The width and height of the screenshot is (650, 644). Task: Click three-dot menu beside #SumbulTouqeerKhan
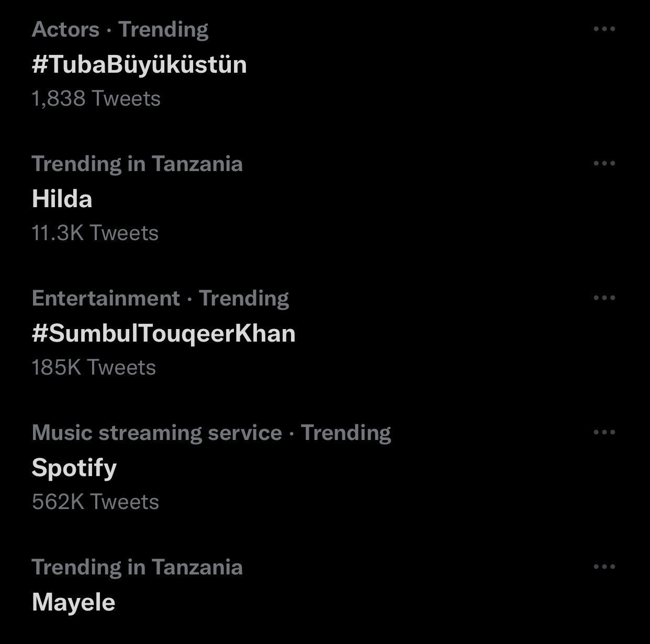coord(604,298)
